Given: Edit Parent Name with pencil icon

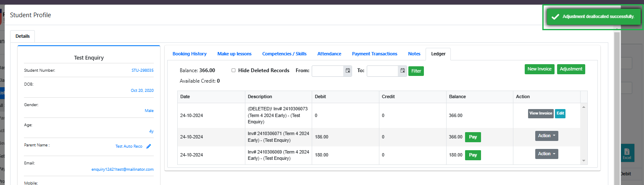Looking at the screenshot, I should [x=148, y=146].
